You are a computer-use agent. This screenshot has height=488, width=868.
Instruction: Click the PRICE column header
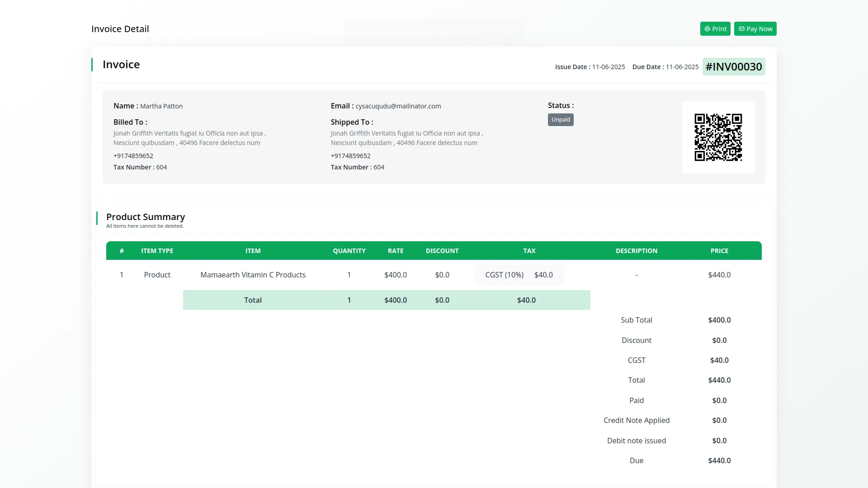point(719,251)
